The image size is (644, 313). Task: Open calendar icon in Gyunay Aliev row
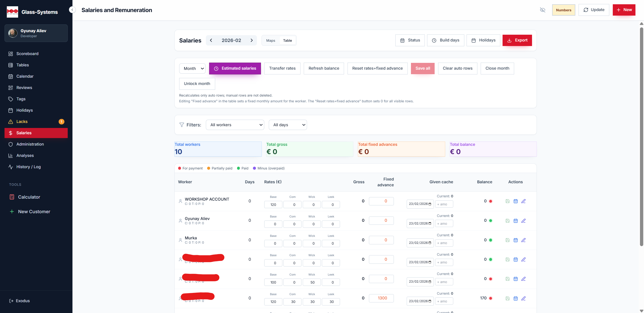click(x=515, y=221)
